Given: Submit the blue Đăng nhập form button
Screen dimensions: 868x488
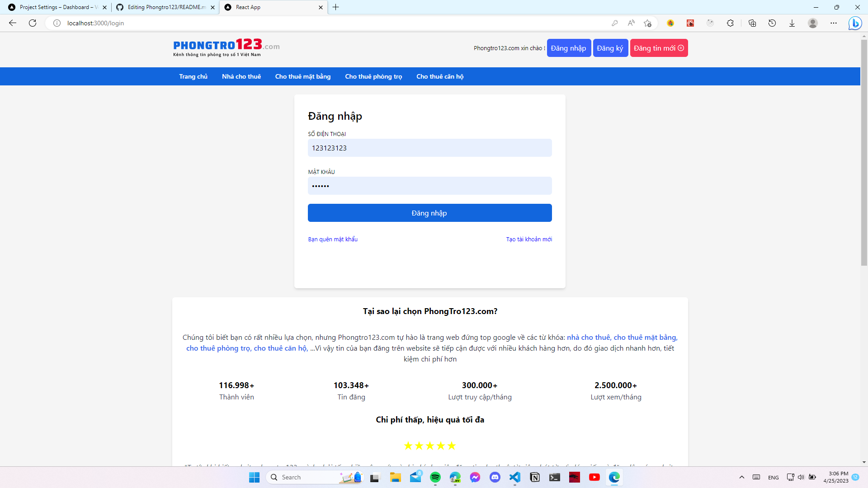Looking at the screenshot, I should [x=429, y=213].
